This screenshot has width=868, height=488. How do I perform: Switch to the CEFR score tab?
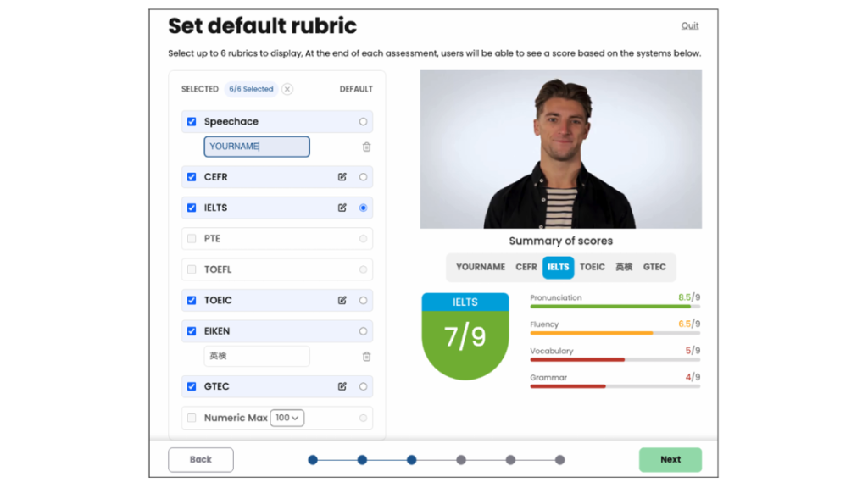526,267
